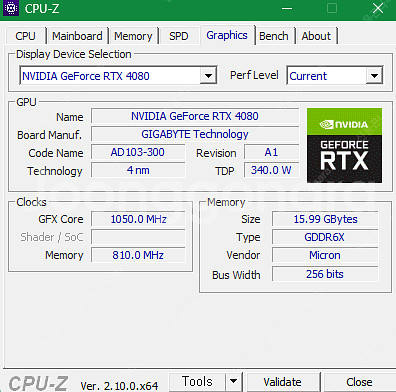Click the CPU-Z app icon in title bar
The width and height of the screenshot is (396, 392).
pyautogui.click(x=11, y=8)
